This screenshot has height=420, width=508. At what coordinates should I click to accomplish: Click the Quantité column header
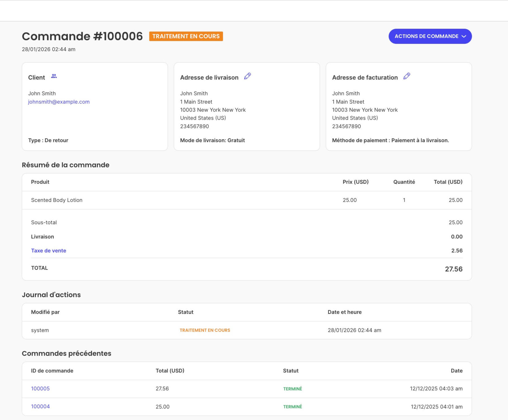404,182
